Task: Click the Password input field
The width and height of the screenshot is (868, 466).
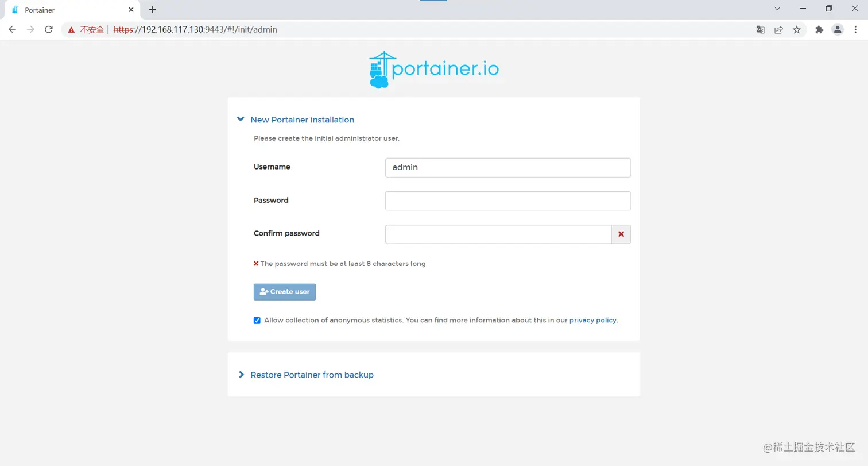Action: [508, 201]
